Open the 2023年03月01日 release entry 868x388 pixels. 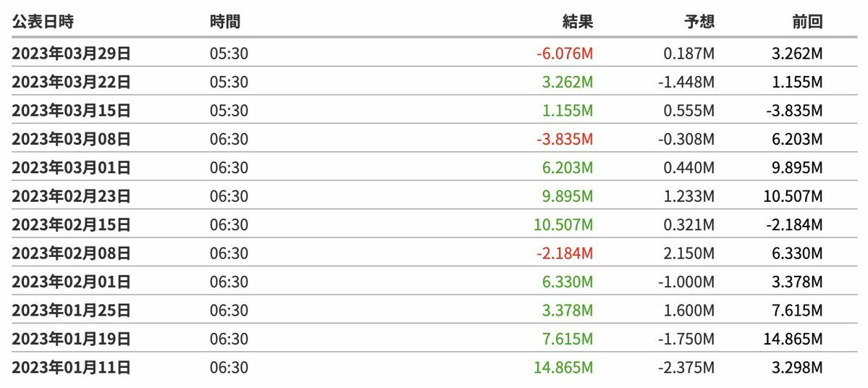coord(71,168)
